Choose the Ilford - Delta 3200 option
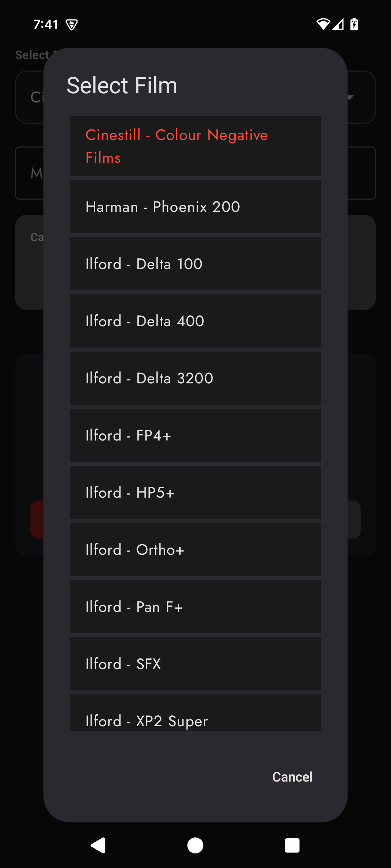The image size is (391, 868). pyautogui.click(x=195, y=378)
